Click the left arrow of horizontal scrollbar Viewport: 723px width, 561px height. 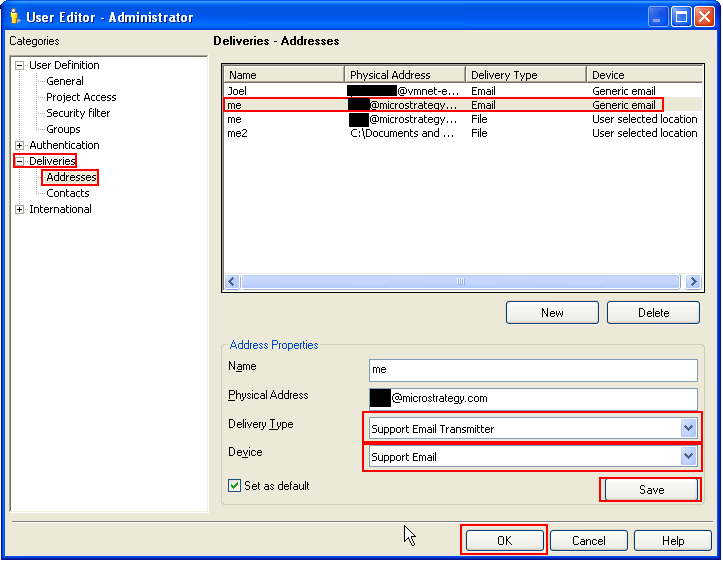232,282
